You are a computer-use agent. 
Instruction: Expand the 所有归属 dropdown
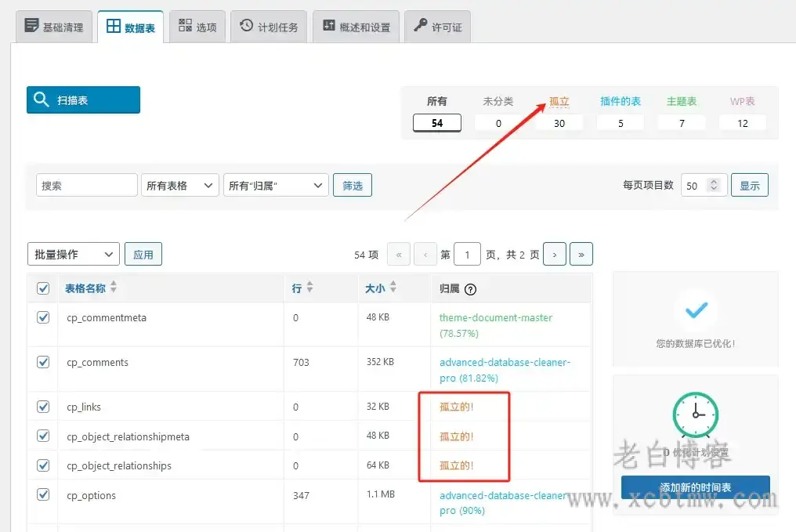[276, 185]
